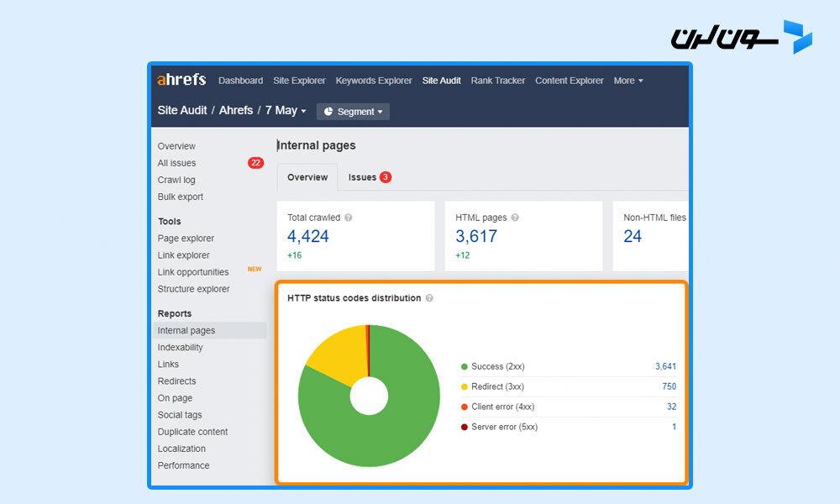Viewport: 840px width, 504px height.
Task: Select the Internal pages report
Action: click(209, 330)
